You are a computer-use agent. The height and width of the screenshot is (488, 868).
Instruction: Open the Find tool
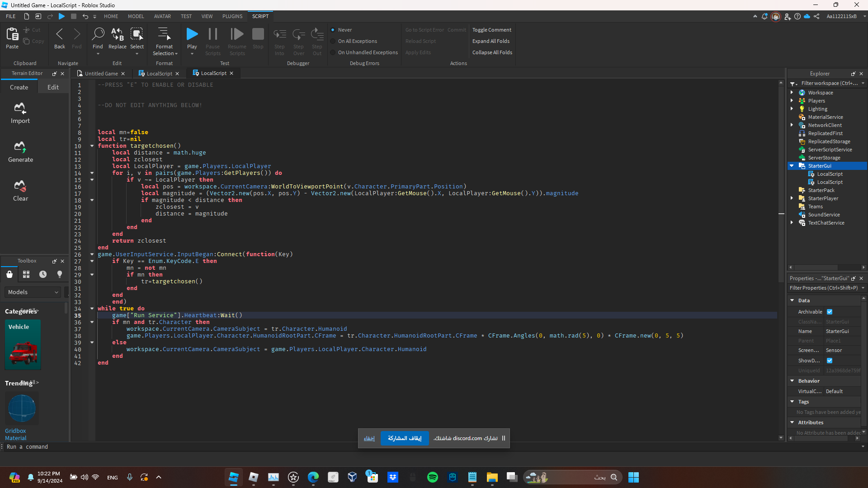coord(98,34)
